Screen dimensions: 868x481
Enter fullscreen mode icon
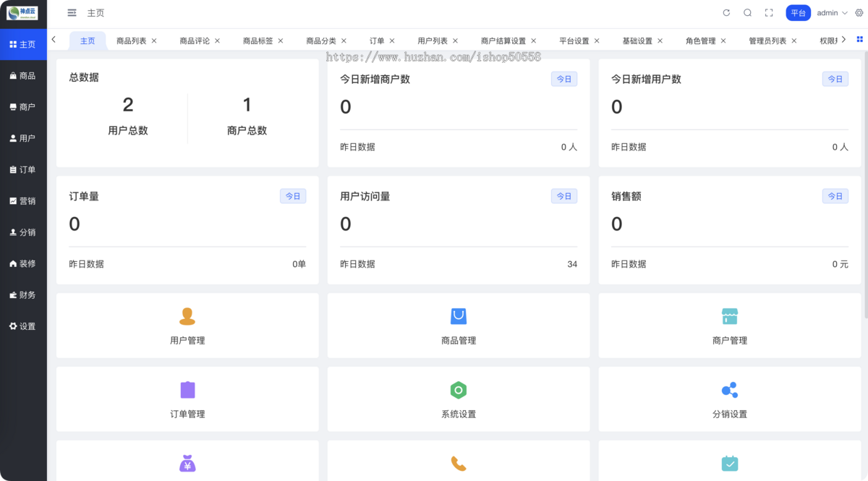point(769,13)
